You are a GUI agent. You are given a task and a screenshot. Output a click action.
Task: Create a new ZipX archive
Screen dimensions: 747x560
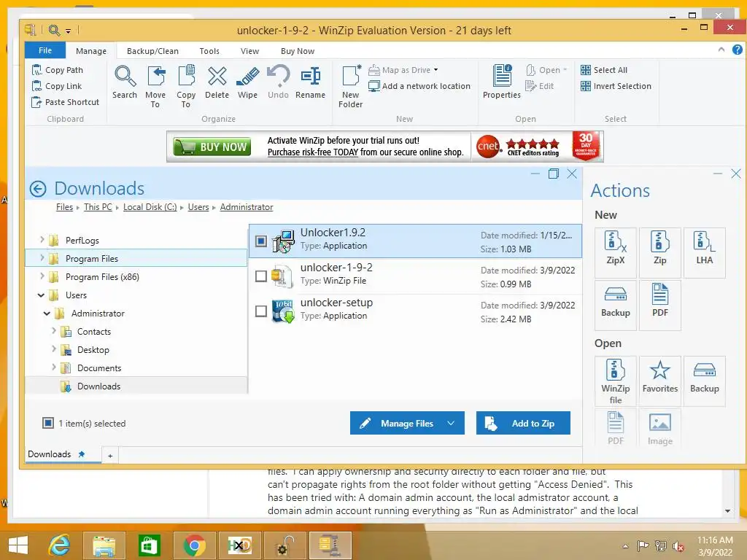pos(616,252)
